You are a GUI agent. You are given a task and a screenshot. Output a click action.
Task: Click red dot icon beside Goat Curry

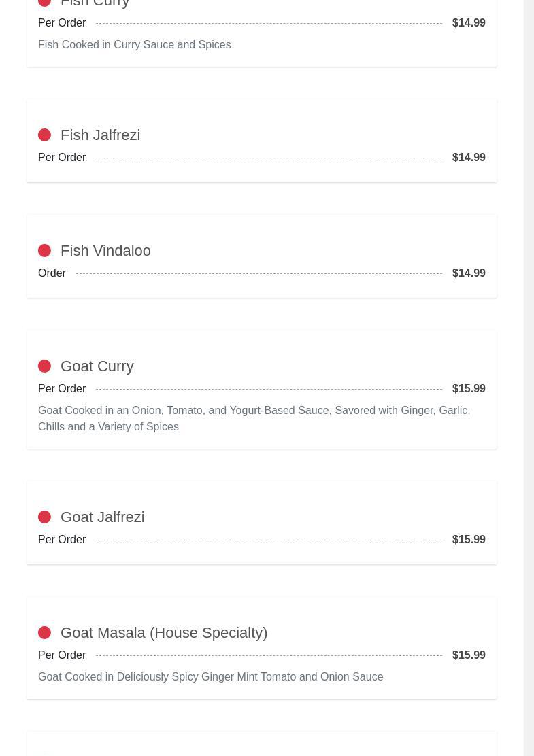point(44,366)
